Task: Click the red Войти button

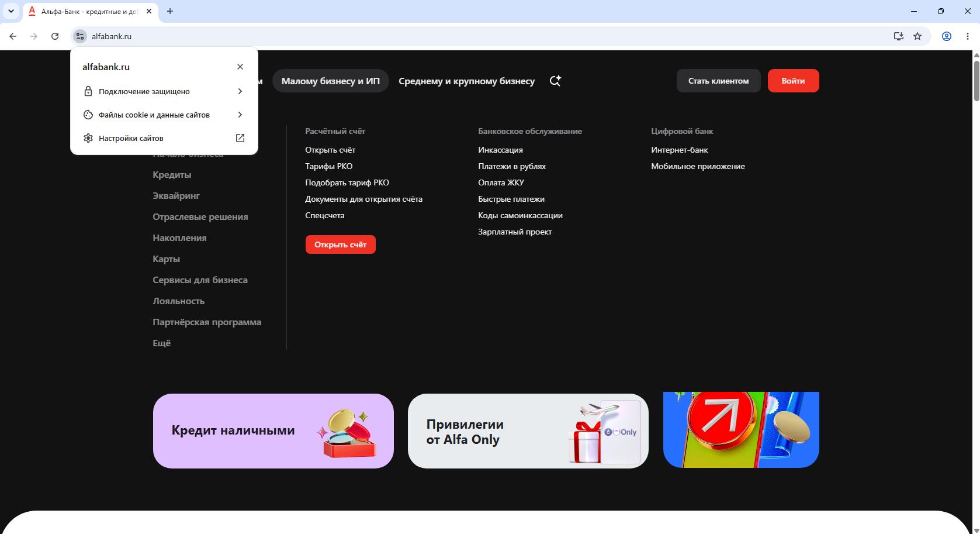Action: click(x=793, y=81)
